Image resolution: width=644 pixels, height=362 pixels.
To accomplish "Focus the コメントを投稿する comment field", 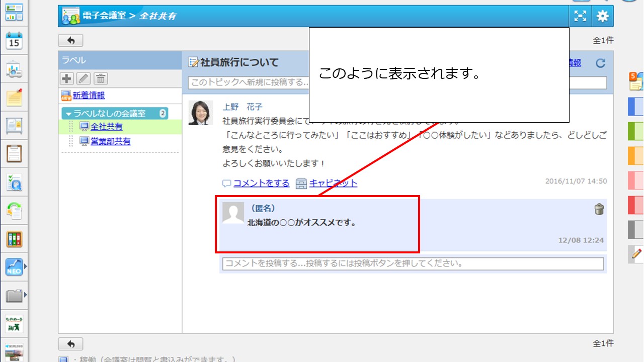I will [413, 263].
